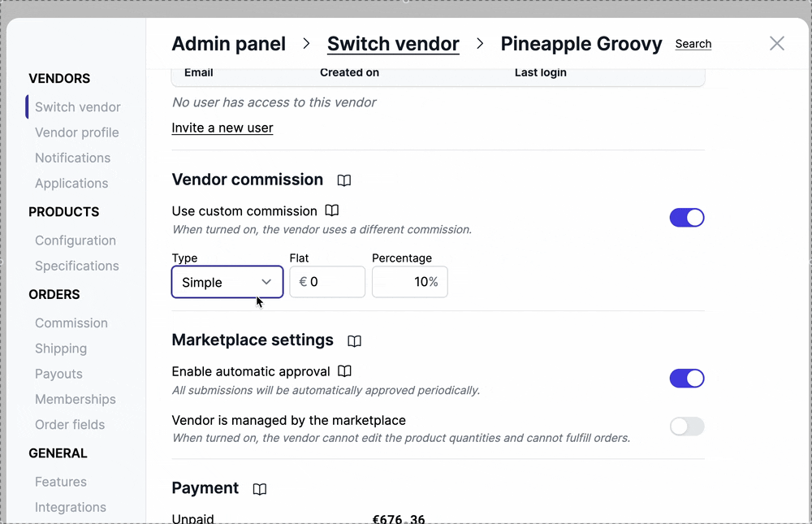
Task: Open Integrations under GENERAL
Action: [x=71, y=507]
